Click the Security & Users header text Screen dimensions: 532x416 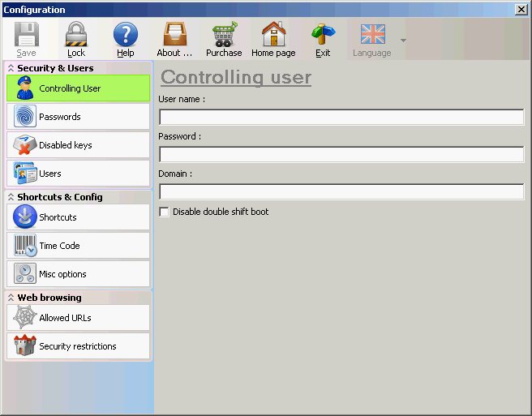[55, 68]
